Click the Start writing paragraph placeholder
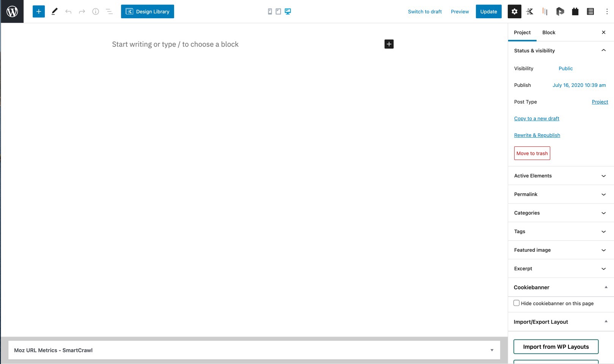 pyautogui.click(x=175, y=44)
